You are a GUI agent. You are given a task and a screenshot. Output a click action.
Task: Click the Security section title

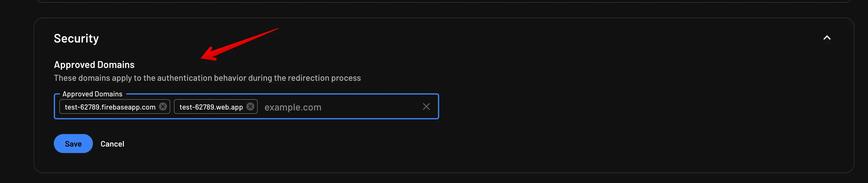point(76,38)
